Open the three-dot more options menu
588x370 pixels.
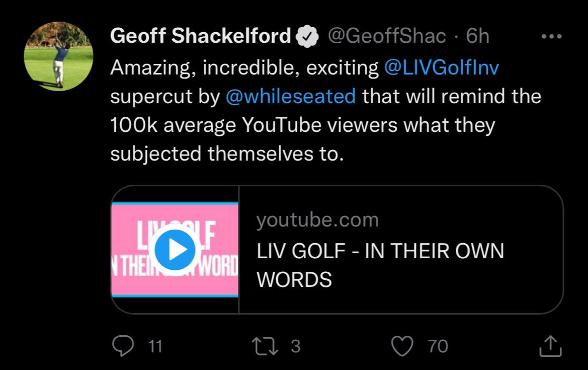551,37
